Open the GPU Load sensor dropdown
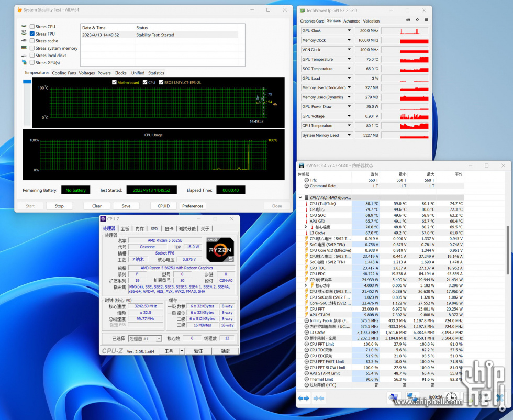The width and height of the screenshot is (513, 420). click(x=349, y=78)
